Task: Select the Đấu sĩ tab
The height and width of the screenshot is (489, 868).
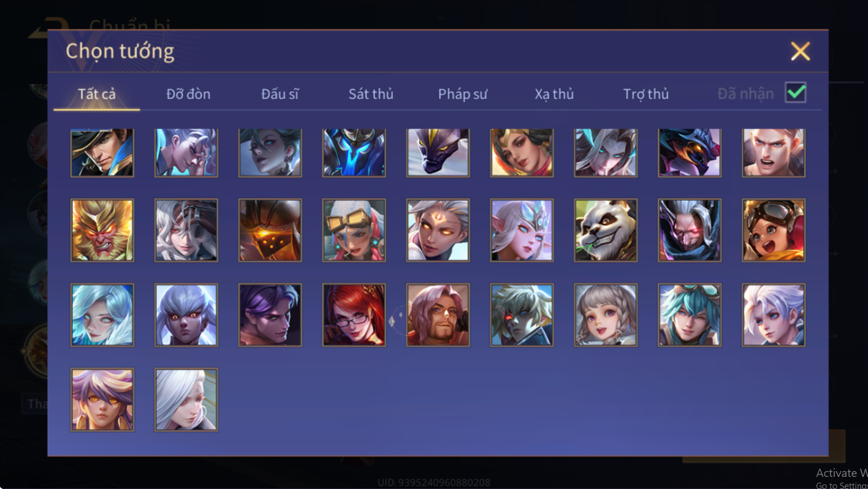Action: 280,94
